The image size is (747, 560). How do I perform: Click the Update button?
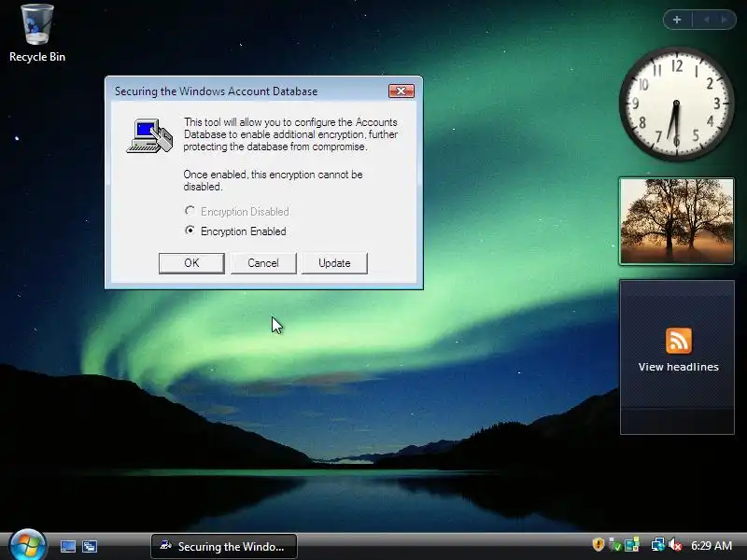click(334, 263)
